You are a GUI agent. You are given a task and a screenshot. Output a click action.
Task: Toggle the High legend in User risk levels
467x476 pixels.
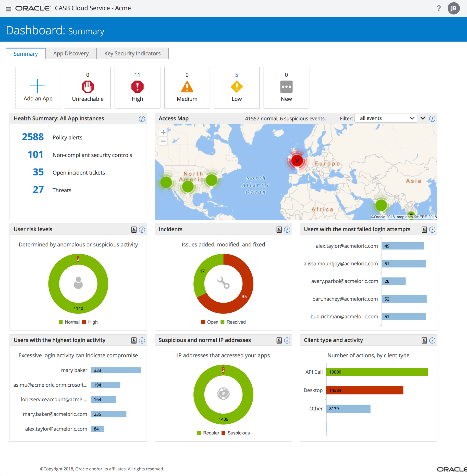click(90, 322)
